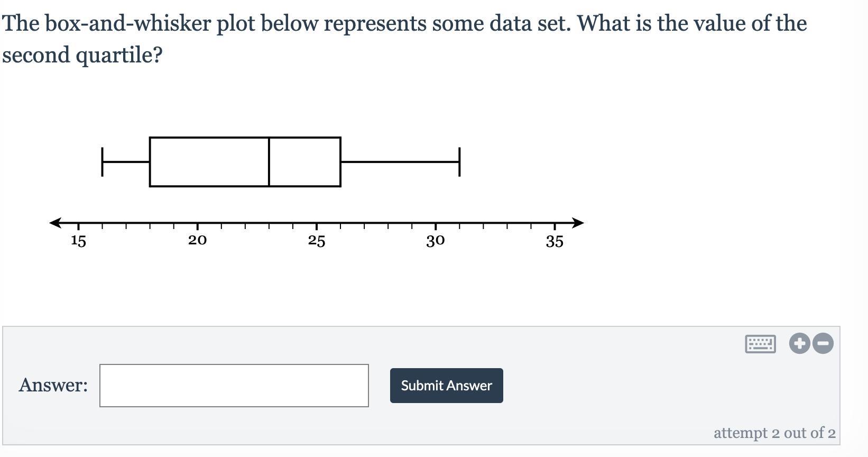Click the axis label 30
The height and width of the screenshot is (457, 868).
(436, 241)
